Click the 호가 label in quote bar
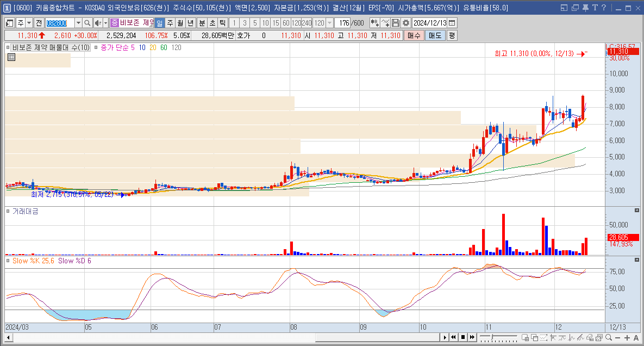The image size is (644, 346). [243, 36]
